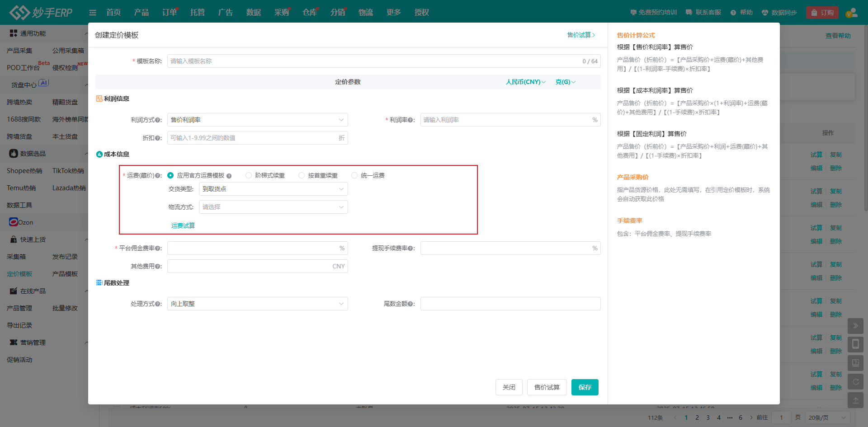Open the 产品 top menu

point(141,13)
